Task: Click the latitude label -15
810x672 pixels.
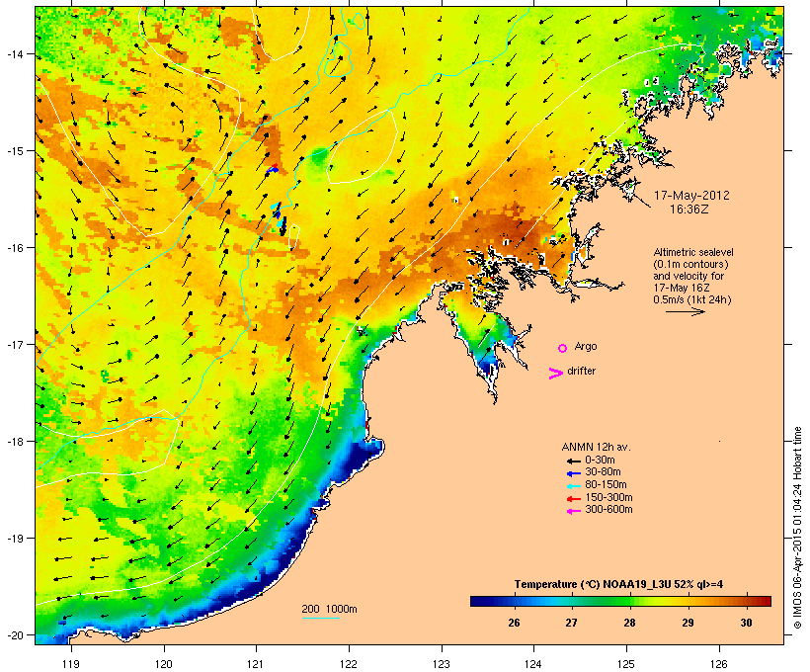Action: click(14, 151)
